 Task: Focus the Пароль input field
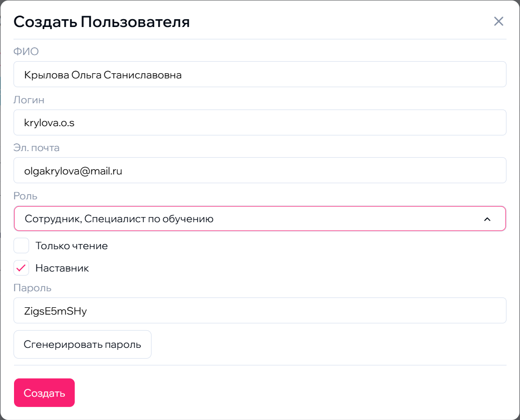point(259,310)
